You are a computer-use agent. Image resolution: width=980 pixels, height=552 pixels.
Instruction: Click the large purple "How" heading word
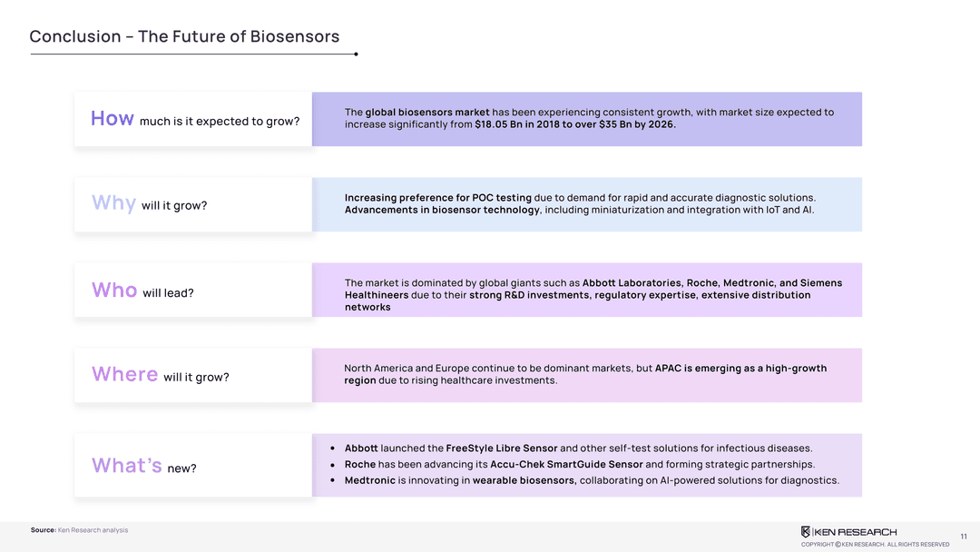(113, 119)
